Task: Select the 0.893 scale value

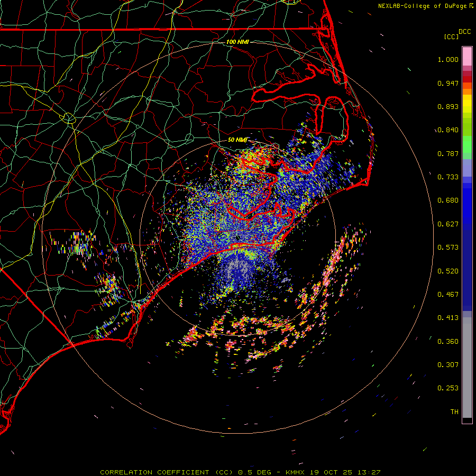Action: (448, 106)
